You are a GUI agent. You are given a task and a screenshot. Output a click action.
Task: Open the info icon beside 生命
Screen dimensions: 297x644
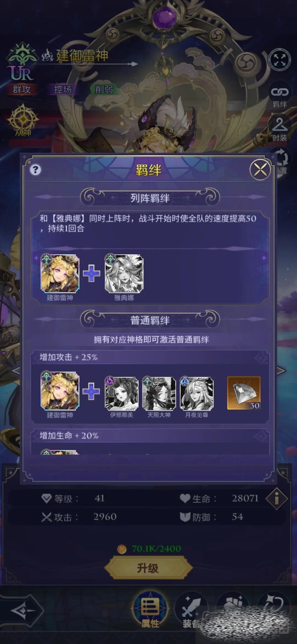click(x=277, y=499)
